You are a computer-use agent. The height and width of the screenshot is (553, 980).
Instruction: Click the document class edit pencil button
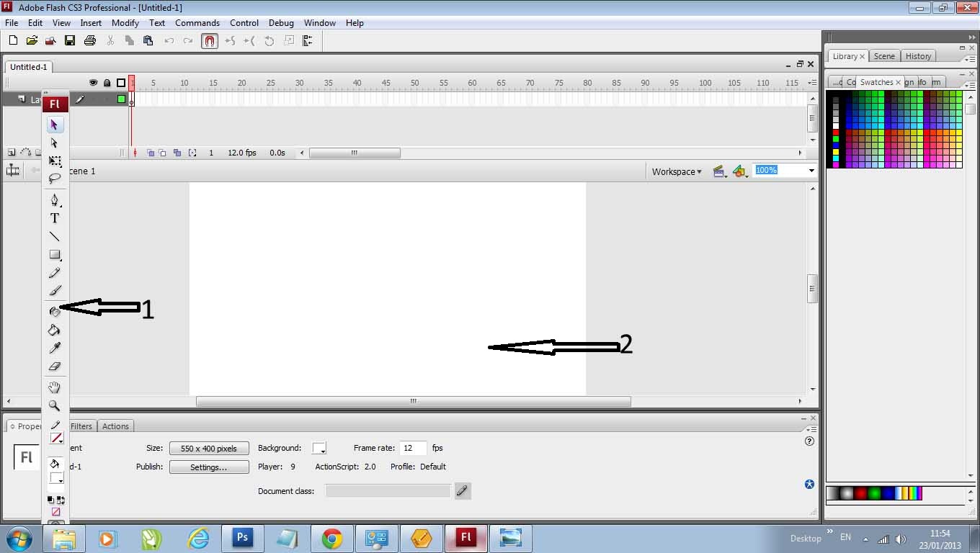click(x=463, y=491)
